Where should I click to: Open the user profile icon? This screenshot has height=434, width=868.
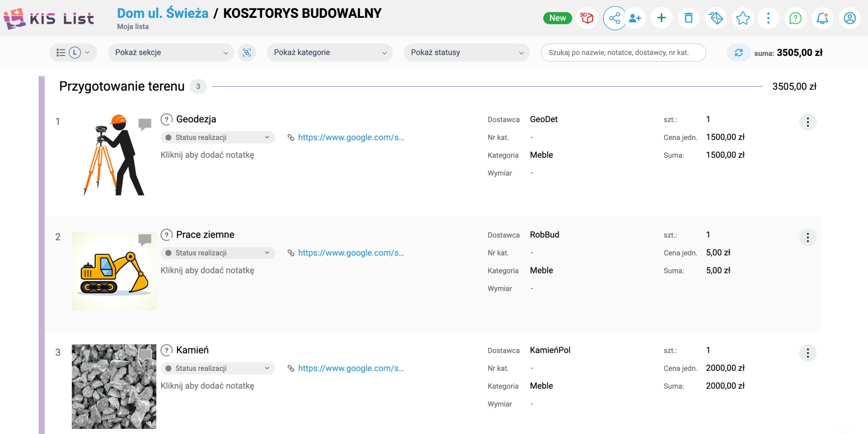[850, 18]
